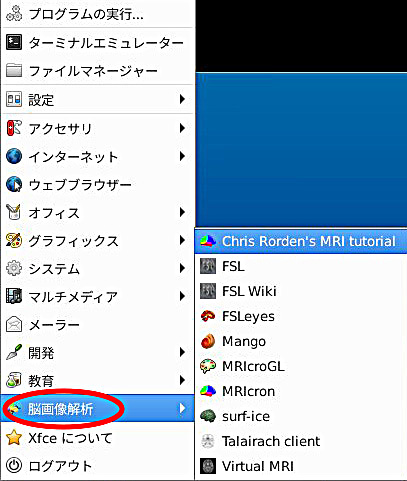Open Xfce について about entry
This screenshot has height=481, width=407.
(97, 438)
